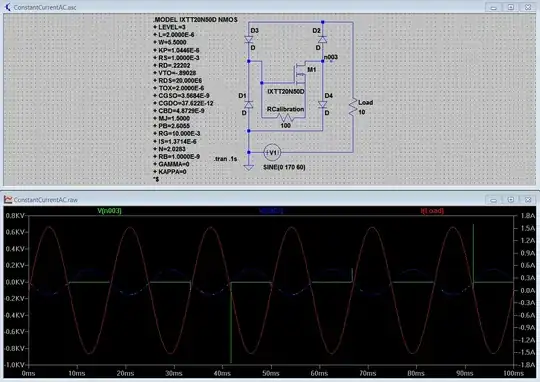540x382 pixels.
Task: Click the 50ms time axis label
Action: click(x=271, y=373)
